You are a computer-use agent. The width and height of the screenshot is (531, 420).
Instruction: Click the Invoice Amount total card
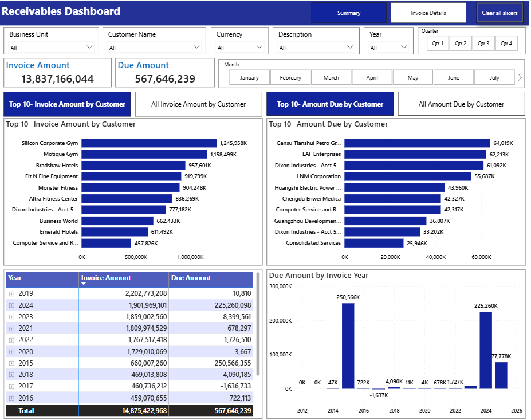click(58, 73)
